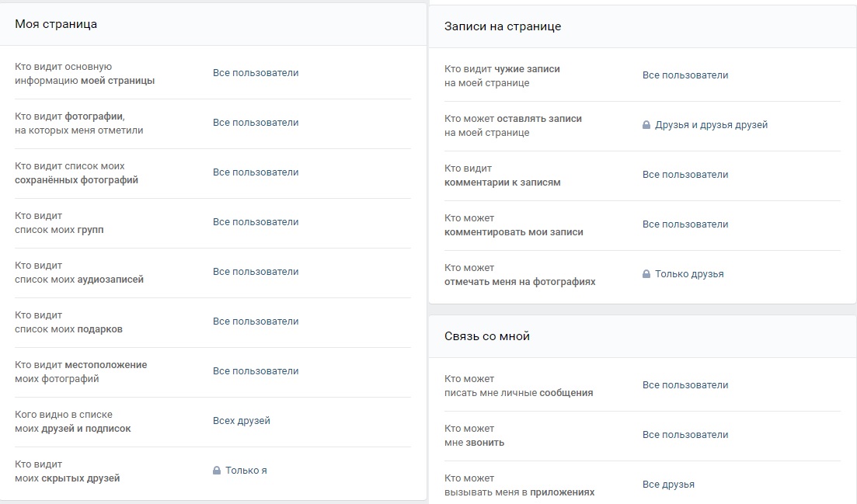Open setting for who can звонить me
857x504 pixels.
click(x=685, y=435)
